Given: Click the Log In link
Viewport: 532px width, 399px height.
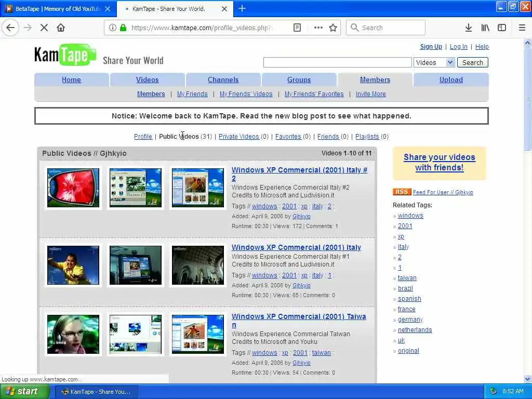Looking at the screenshot, I should pos(459,47).
